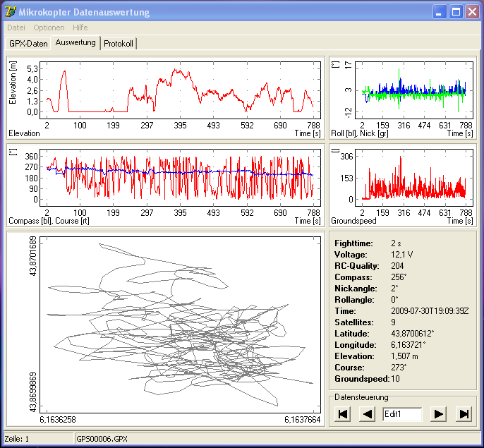Screen dimensions: 484x448
Task: Click the Roll and Nick angle chart
Action: click(413, 90)
